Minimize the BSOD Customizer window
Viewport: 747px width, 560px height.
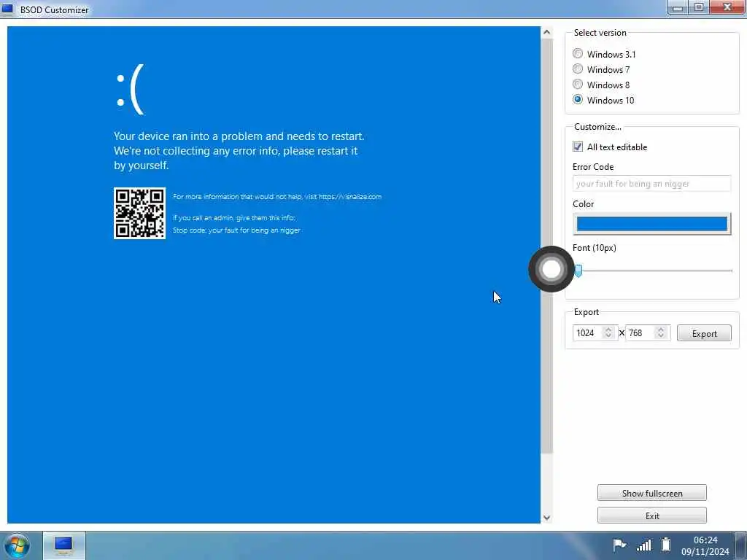[x=678, y=7]
